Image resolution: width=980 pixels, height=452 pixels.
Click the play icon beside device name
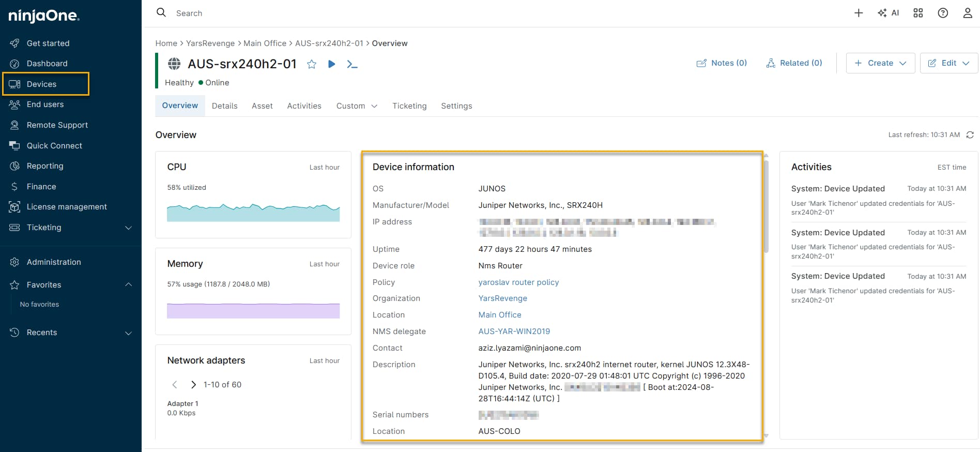click(x=332, y=64)
